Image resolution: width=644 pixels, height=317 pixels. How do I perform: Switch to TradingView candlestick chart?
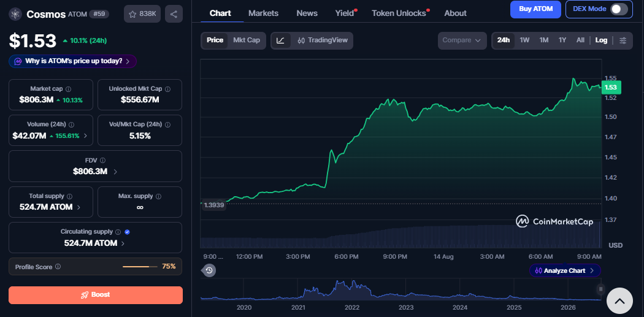[x=323, y=40]
